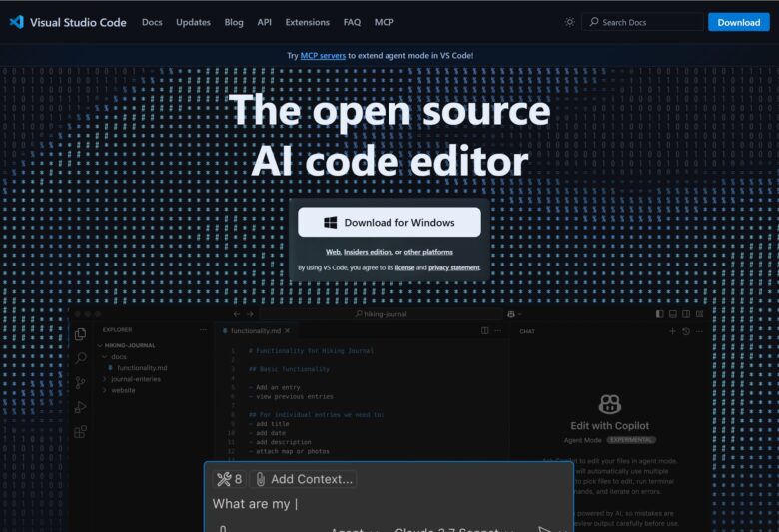Click the 'Agent Mode' label
Image resolution: width=779 pixels, height=532 pixels.
click(x=583, y=440)
